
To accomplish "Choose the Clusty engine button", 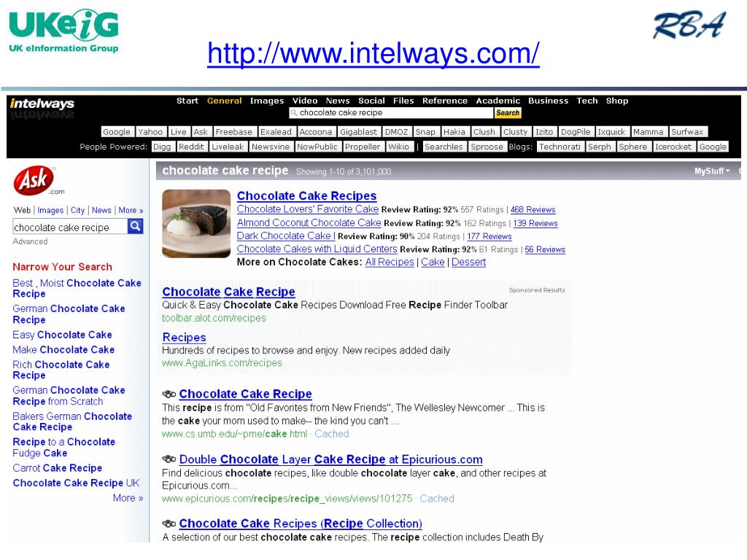I will 516,132.
